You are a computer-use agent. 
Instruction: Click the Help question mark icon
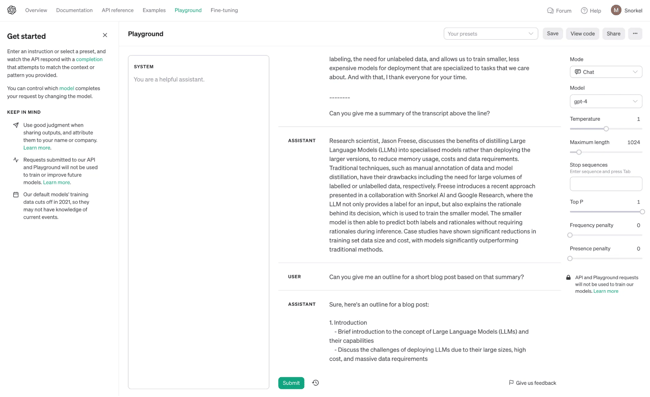584,10
